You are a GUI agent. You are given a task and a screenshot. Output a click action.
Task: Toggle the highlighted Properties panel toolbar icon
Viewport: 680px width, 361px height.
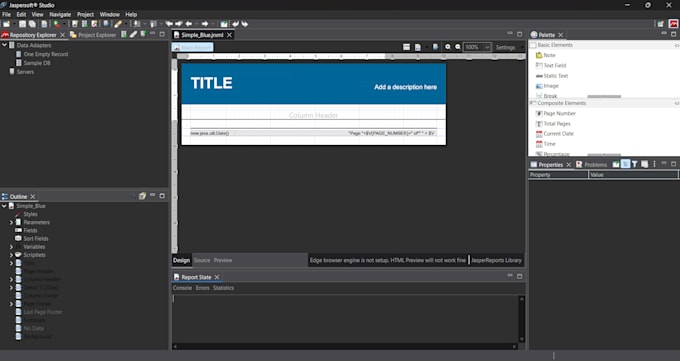tap(625, 164)
